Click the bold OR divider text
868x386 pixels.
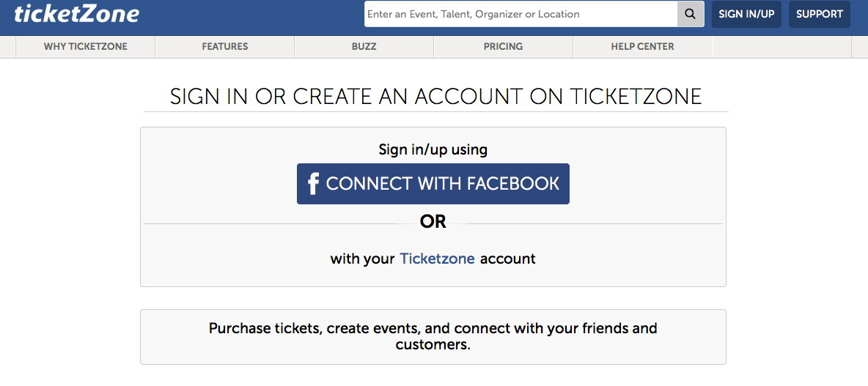[433, 222]
